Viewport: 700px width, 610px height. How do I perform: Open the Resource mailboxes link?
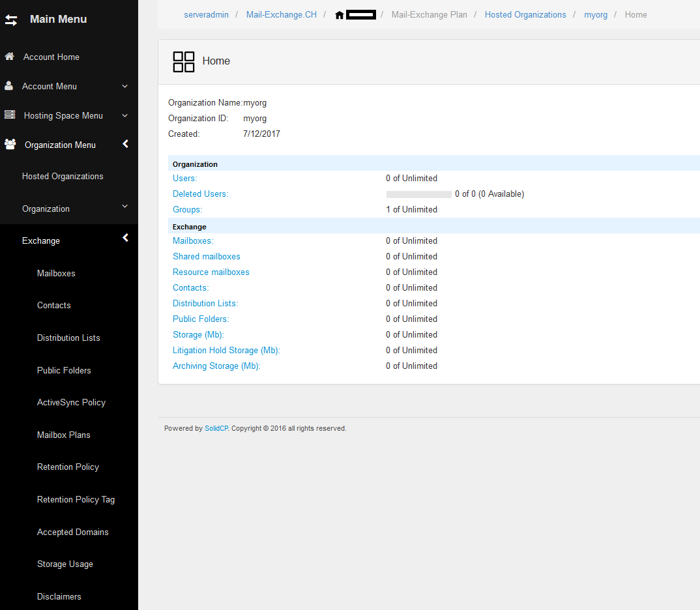point(211,272)
